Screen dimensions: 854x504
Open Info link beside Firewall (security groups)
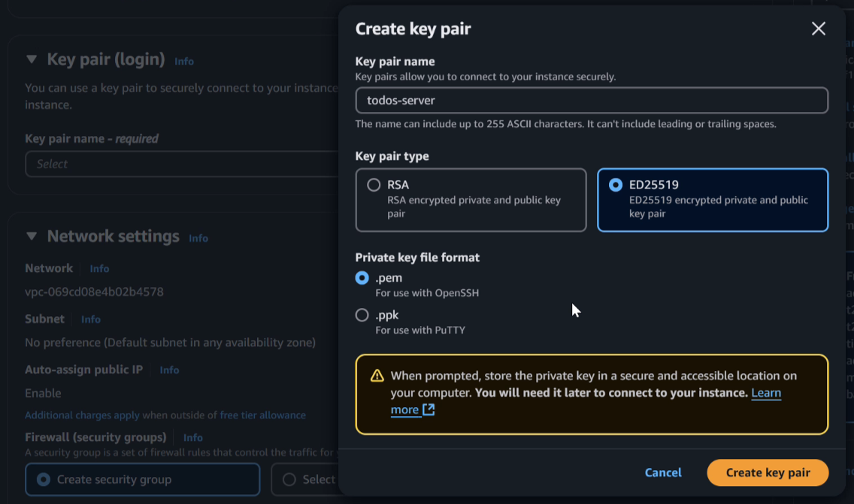192,438
